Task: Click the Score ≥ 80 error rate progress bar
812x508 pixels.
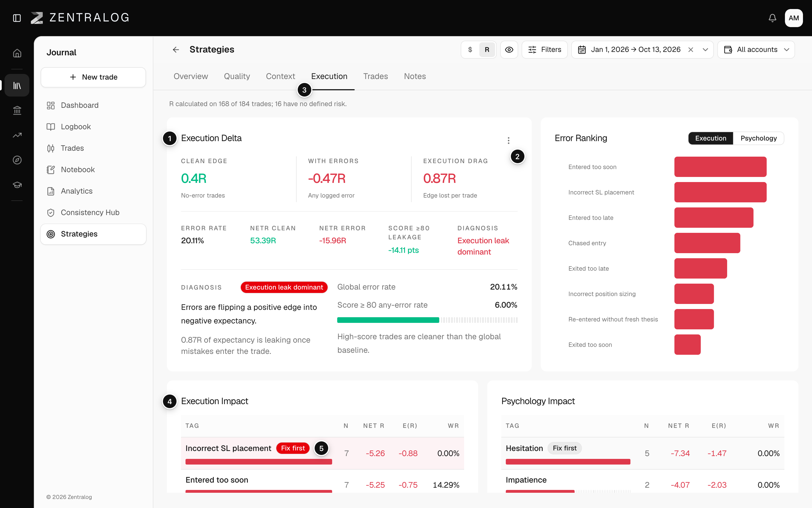Action: pos(427,320)
